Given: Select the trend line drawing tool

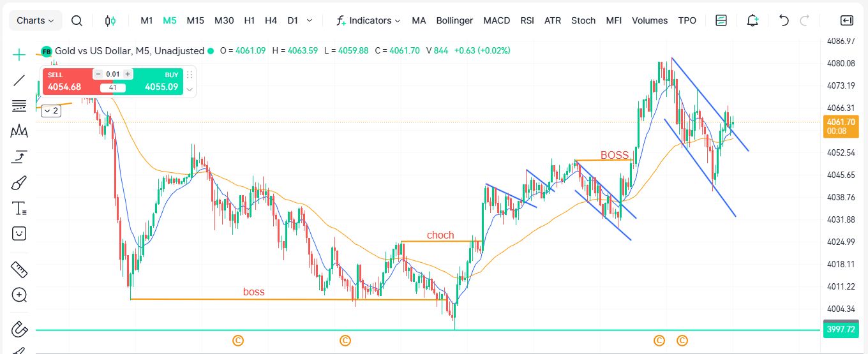Looking at the screenshot, I should click(19, 80).
